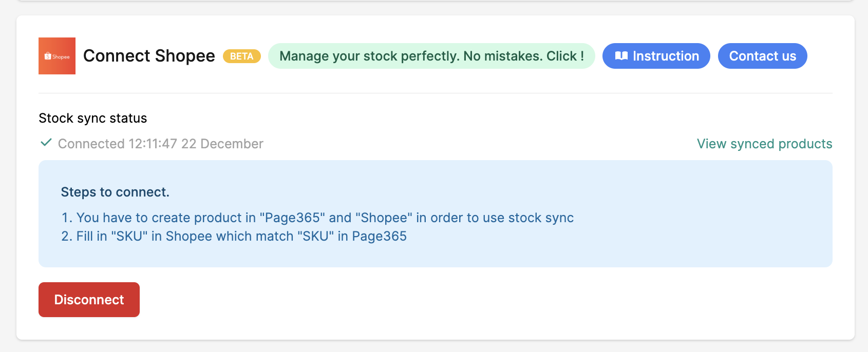Click the word Page365 ending step two
This screenshot has width=868, height=352.
click(x=379, y=236)
